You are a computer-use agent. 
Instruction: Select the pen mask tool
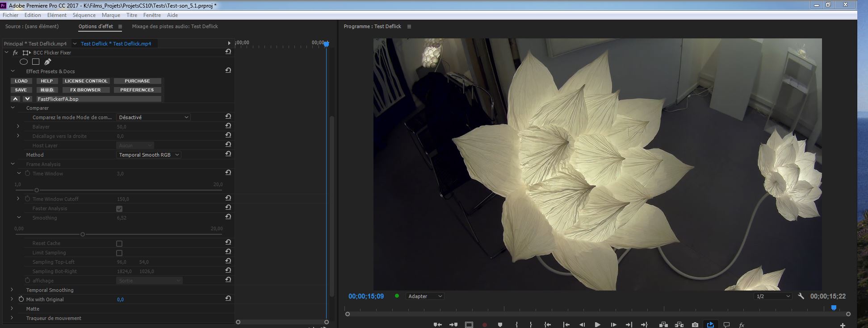click(x=47, y=62)
